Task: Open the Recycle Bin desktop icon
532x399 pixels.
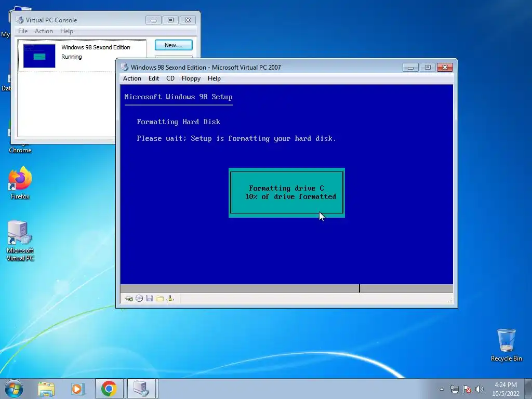Action: pos(506,345)
